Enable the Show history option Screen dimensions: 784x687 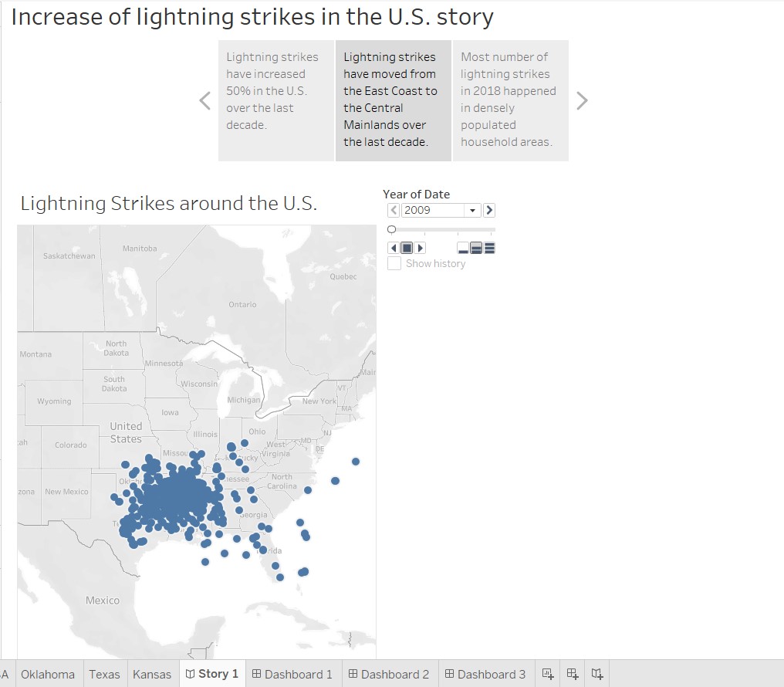[394, 263]
